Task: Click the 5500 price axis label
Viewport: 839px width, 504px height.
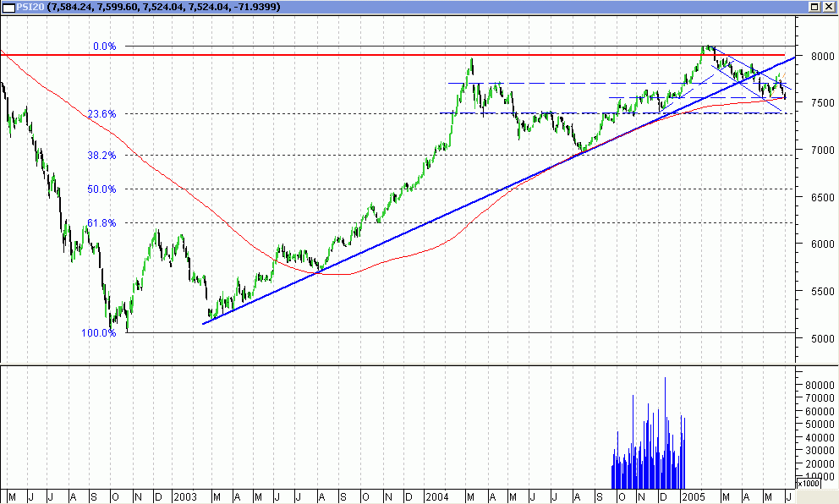Action: point(822,292)
